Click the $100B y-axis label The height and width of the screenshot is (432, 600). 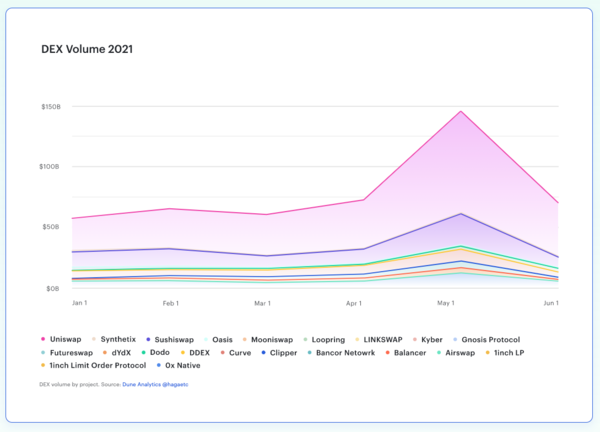tap(49, 167)
